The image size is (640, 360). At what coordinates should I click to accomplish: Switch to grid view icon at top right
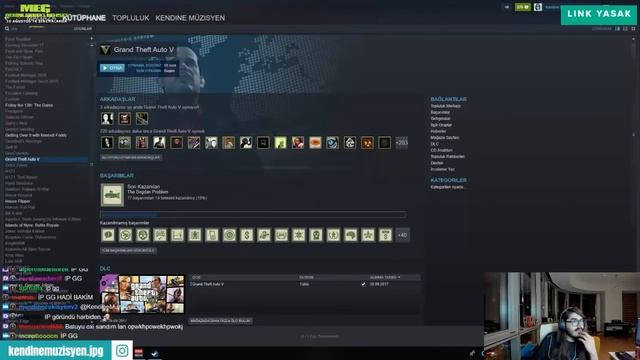633,29
